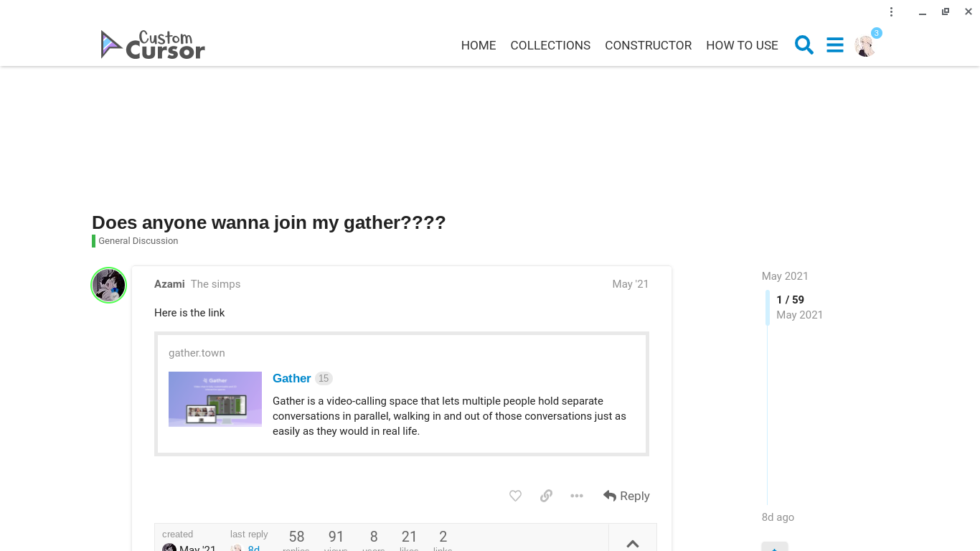Open General Discussion category link

click(x=138, y=241)
